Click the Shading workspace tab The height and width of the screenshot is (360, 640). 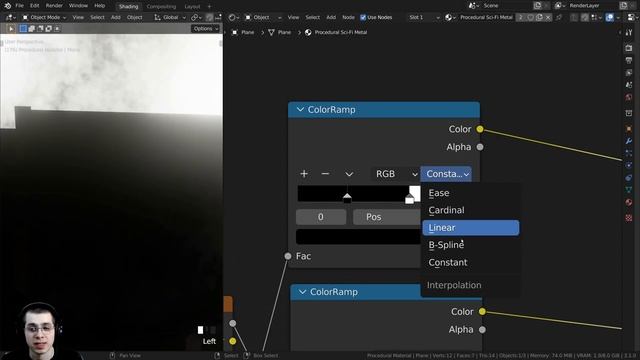point(128,7)
